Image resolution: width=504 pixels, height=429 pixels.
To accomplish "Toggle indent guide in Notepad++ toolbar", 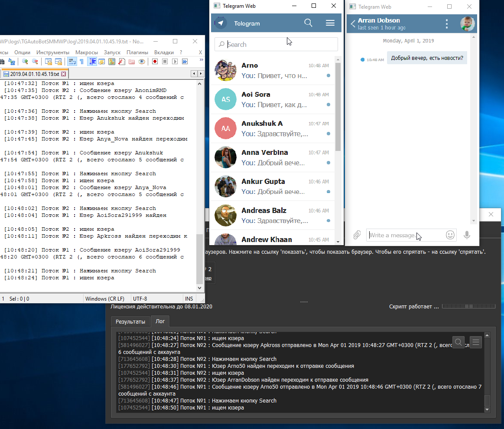I will click(x=92, y=62).
